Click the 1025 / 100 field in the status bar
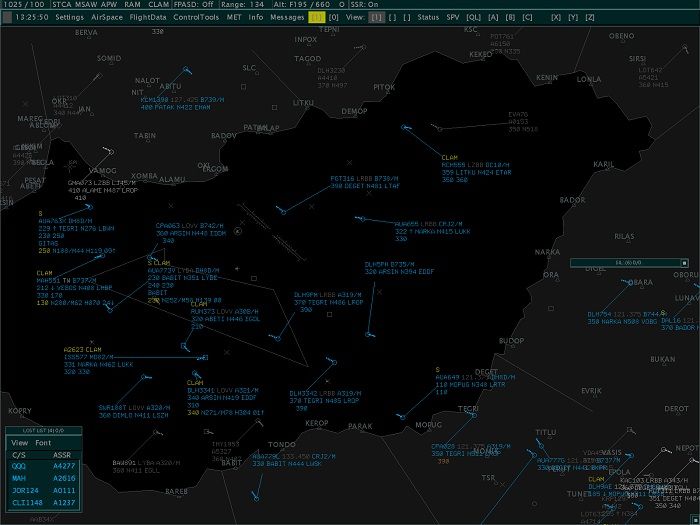 click(24, 4)
